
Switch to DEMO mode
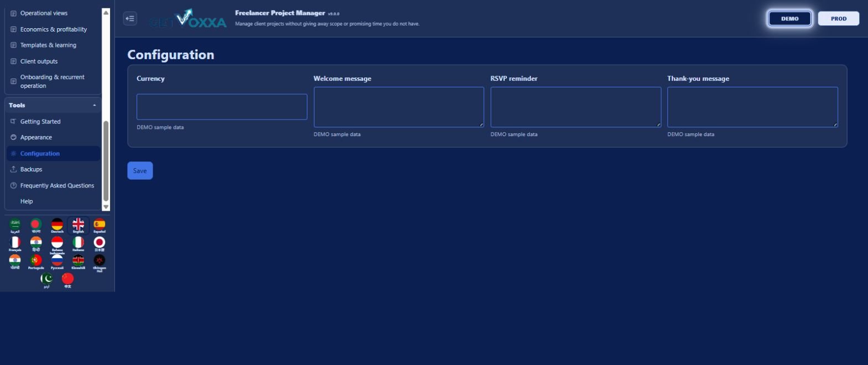789,18
